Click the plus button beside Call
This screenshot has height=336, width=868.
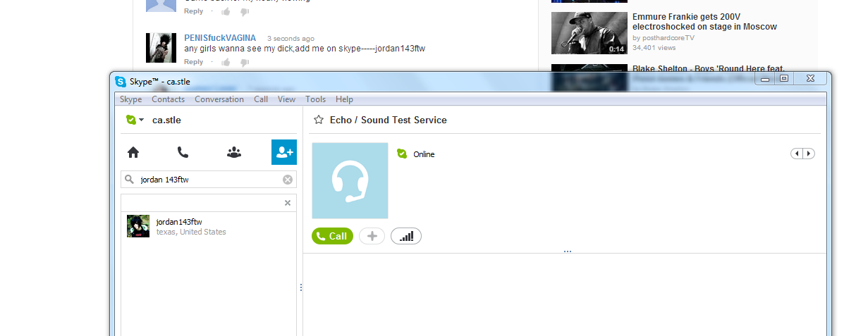click(372, 236)
